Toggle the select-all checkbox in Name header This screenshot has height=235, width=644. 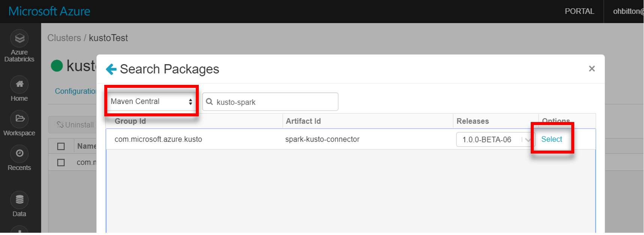tap(61, 146)
